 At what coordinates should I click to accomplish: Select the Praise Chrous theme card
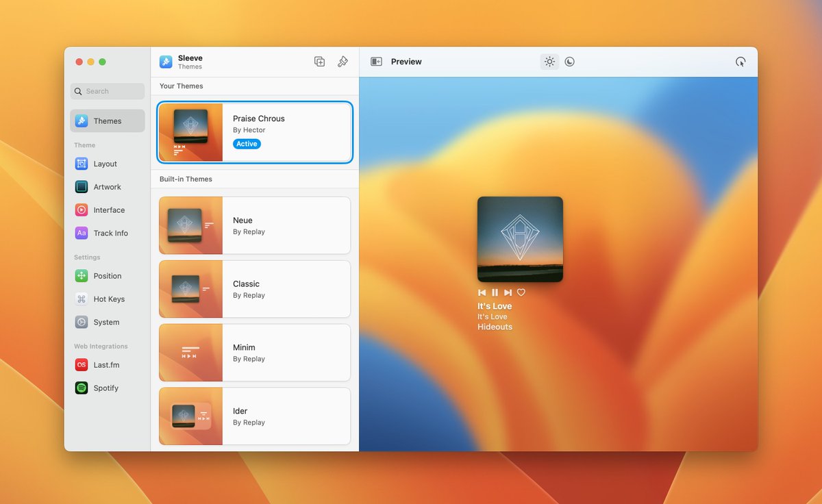[255, 132]
